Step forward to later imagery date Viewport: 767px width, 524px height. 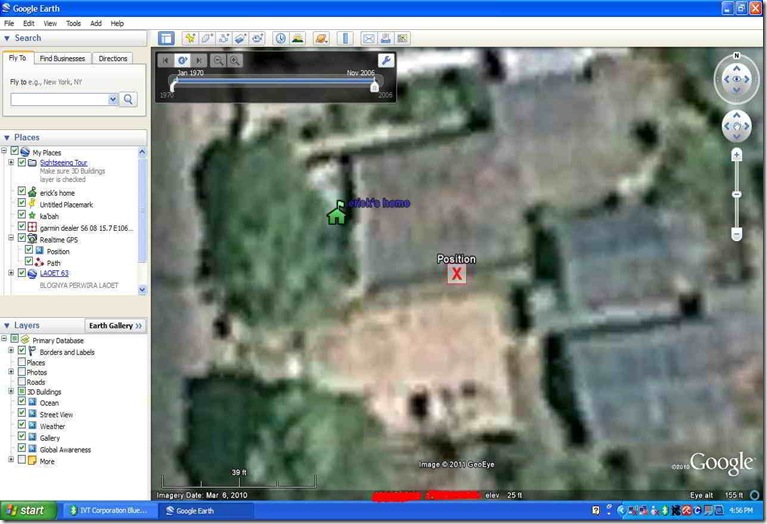[x=198, y=60]
